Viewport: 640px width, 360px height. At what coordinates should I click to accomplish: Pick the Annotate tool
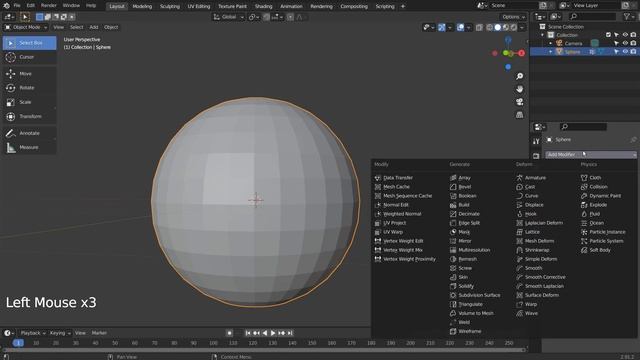(29, 133)
